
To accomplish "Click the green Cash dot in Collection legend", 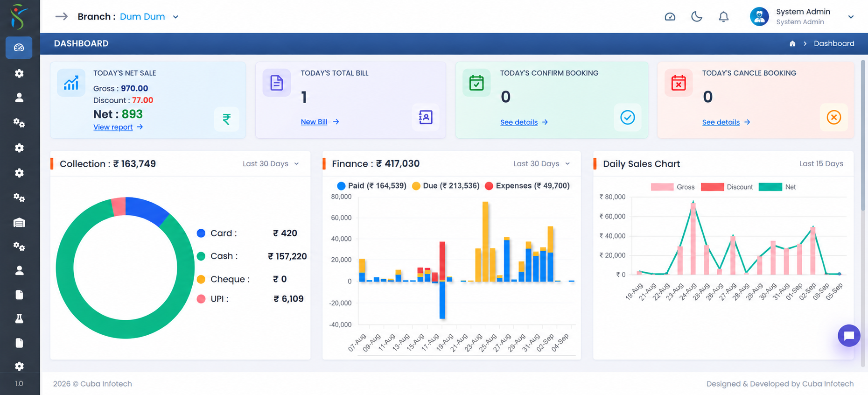I will point(201,256).
